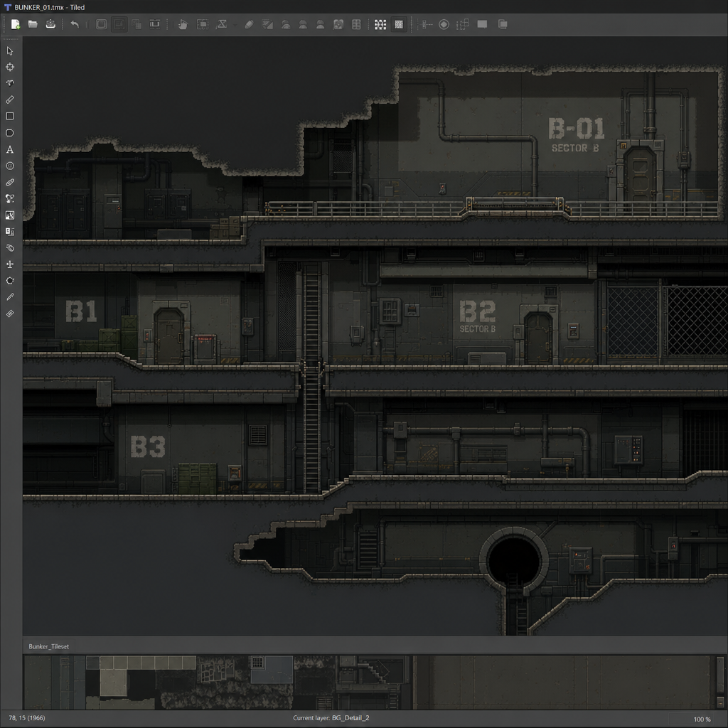The height and width of the screenshot is (728, 728).
Task: Undo the last action
Action: (x=75, y=24)
